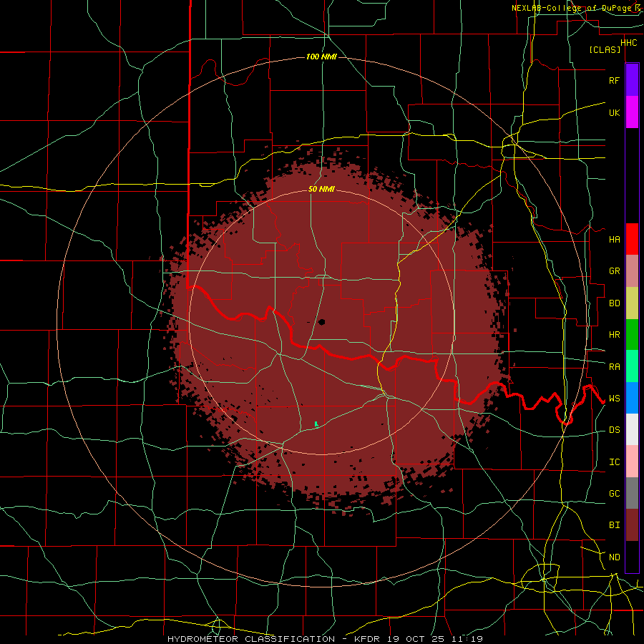644x644 pixels.
Task: Click the HA red legend swatch
Action: point(632,239)
